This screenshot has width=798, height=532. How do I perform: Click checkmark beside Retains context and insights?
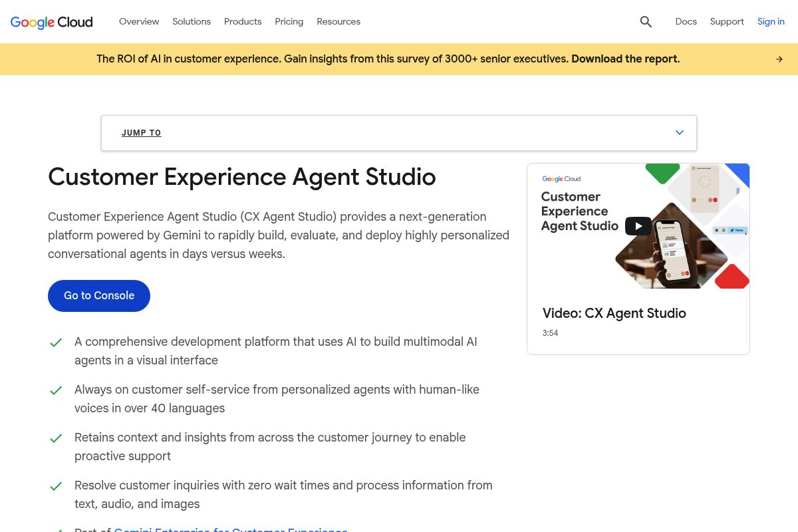56,438
